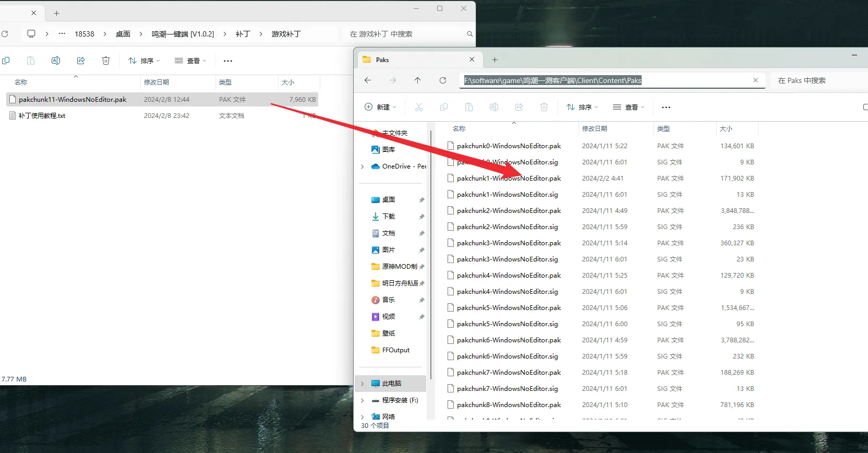The height and width of the screenshot is (453, 868).
Task: Go up one folder level in Paks
Action: 418,80
